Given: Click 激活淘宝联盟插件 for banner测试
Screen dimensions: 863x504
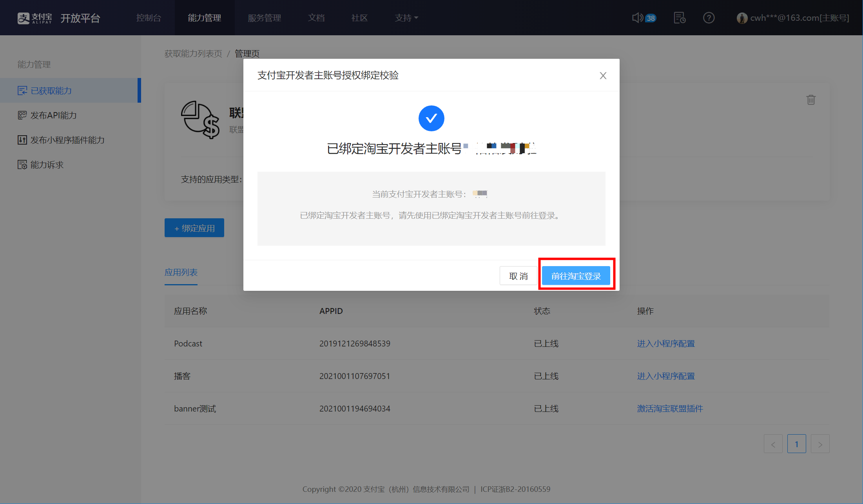Looking at the screenshot, I should click(670, 409).
